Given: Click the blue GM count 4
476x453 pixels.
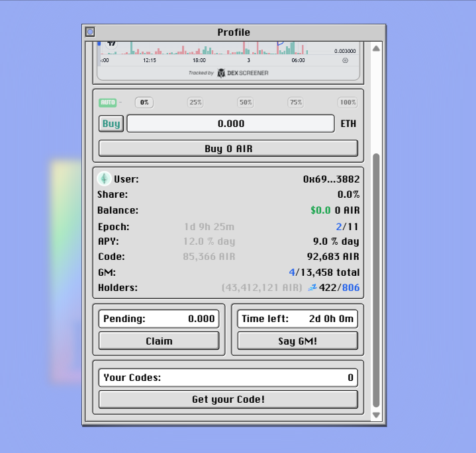Looking at the screenshot, I should (x=292, y=272).
